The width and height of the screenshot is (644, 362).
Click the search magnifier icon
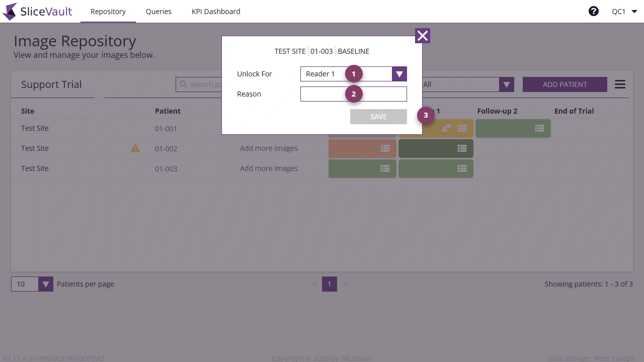click(183, 84)
